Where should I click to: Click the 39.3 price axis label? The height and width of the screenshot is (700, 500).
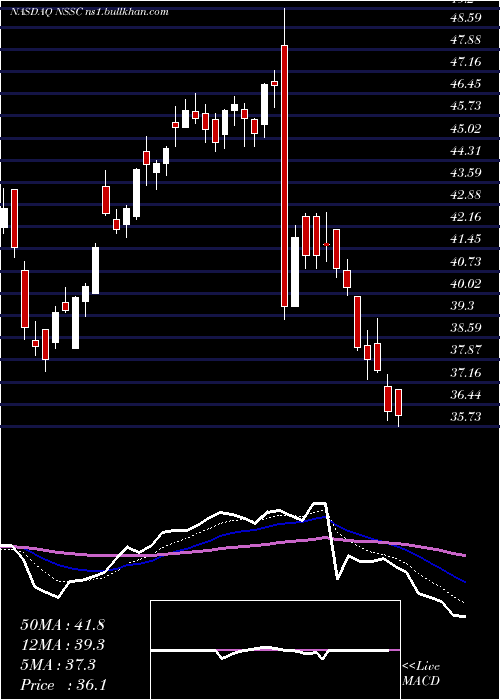click(x=462, y=306)
